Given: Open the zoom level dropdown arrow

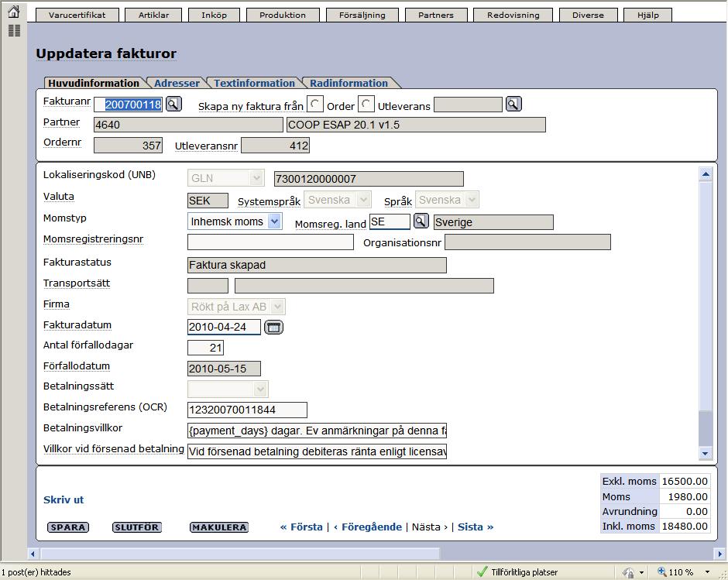Looking at the screenshot, I should tap(707, 572).
